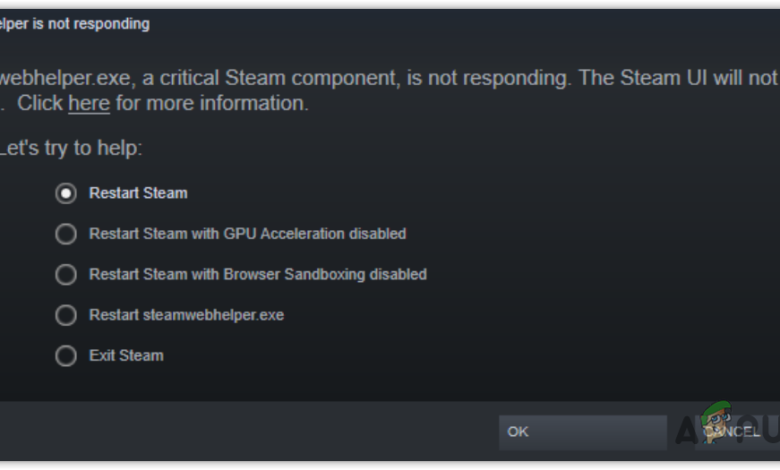Viewport: 780px width, 470px height.
Task: Open the "here" link for more information
Action: (89, 103)
